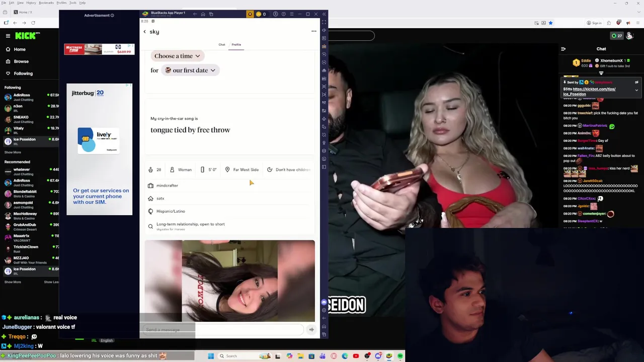644x362 pixels.
Task: Open Microsoft Store from the taskbar
Action: [311, 356]
